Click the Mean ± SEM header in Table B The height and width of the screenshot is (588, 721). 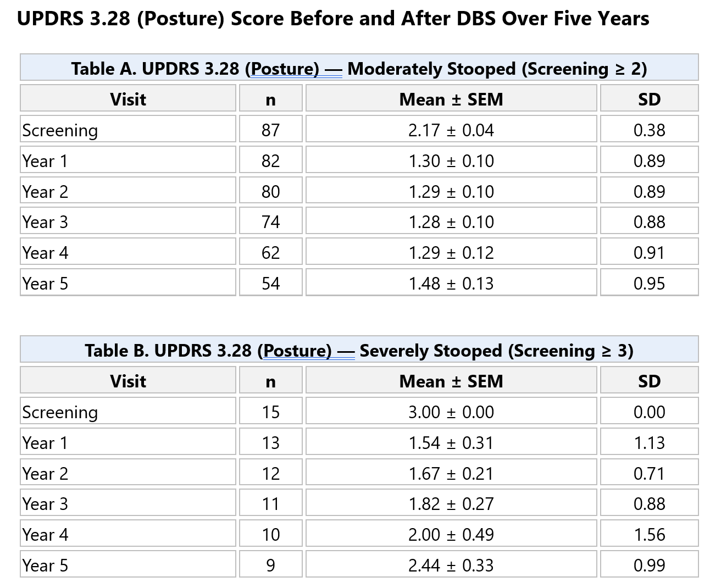click(x=451, y=381)
